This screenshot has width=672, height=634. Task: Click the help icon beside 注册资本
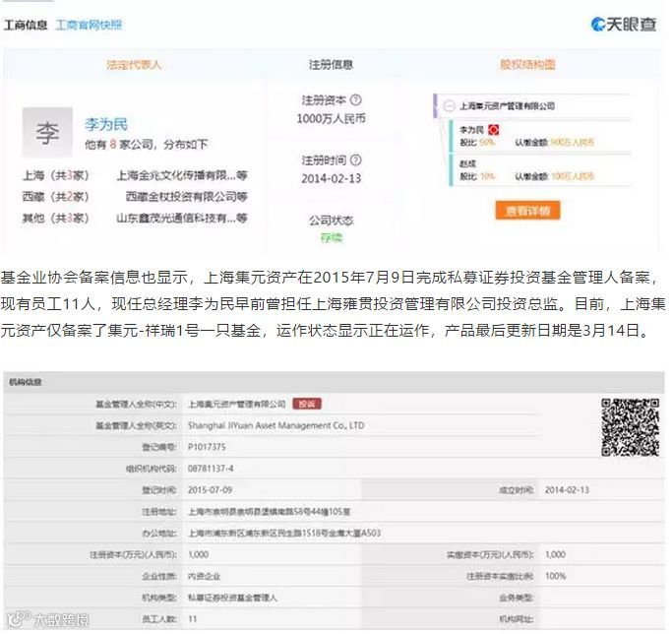click(356, 100)
